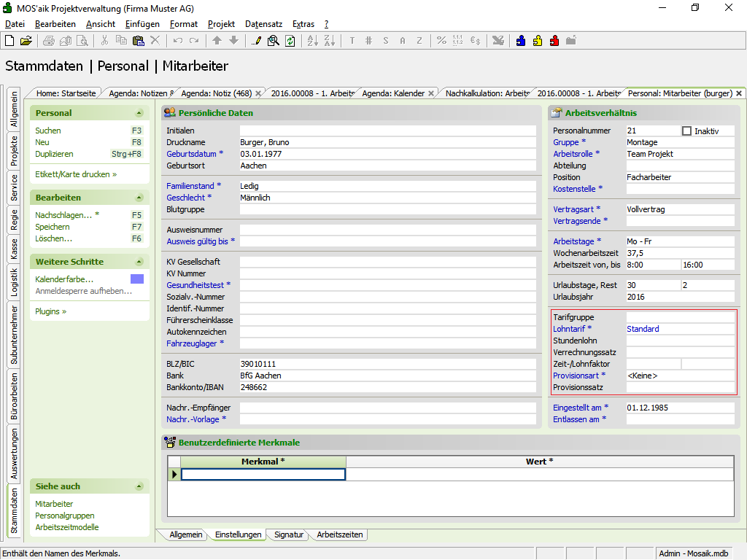Enable the Inaktiv checkbox

(x=686, y=131)
